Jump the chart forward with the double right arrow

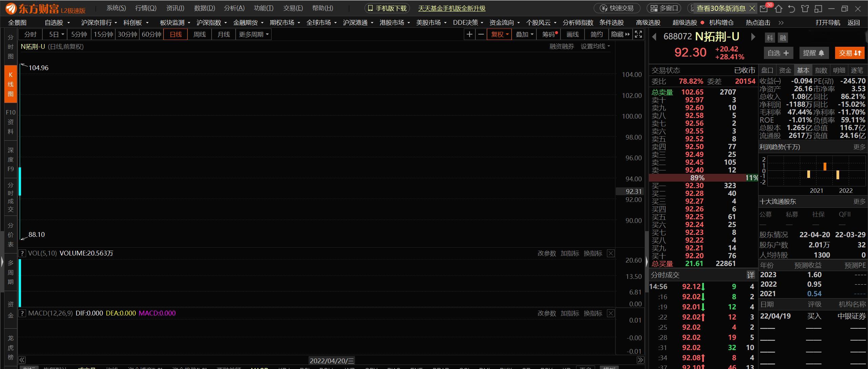[x=640, y=360]
